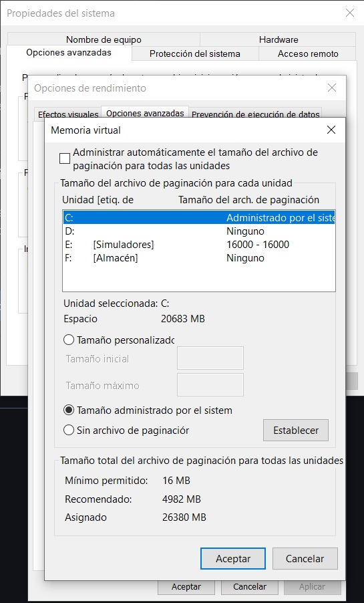
Task: Click the Recomendado 4982 MB value
Action: (x=182, y=499)
